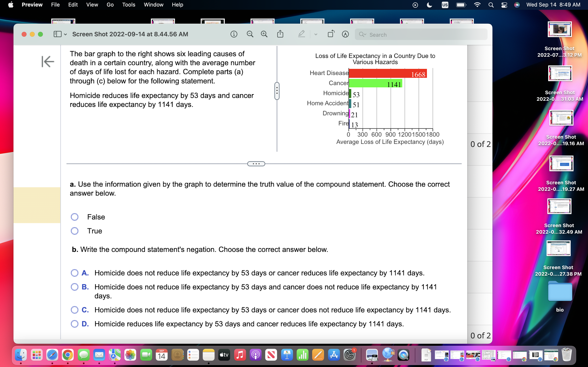The width and height of the screenshot is (588, 367).
Task: Open Keynote from the Dock
Action: [x=287, y=355]
